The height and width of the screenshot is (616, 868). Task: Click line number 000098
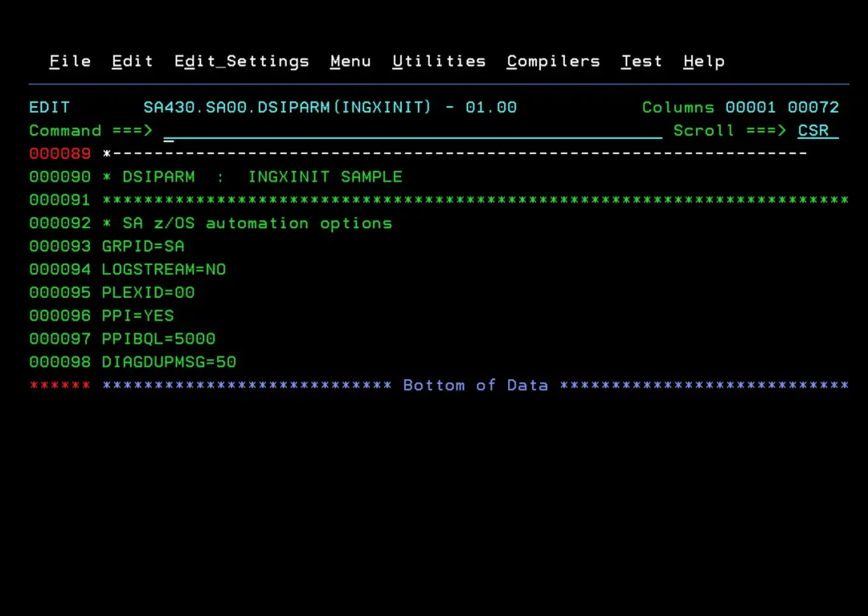(59, 363)
